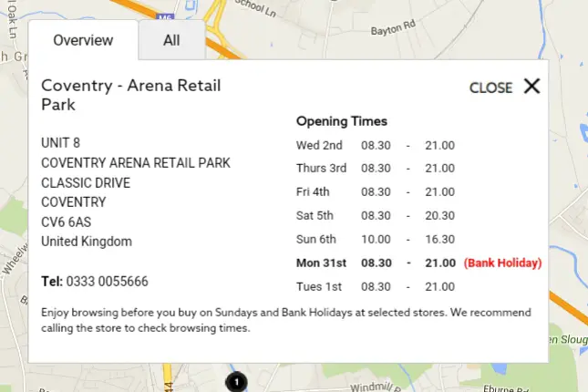This screenshot has height=392, width=588.
Task: Click the CLASSIC DRIVE address line
Action: tap(86, 182)
